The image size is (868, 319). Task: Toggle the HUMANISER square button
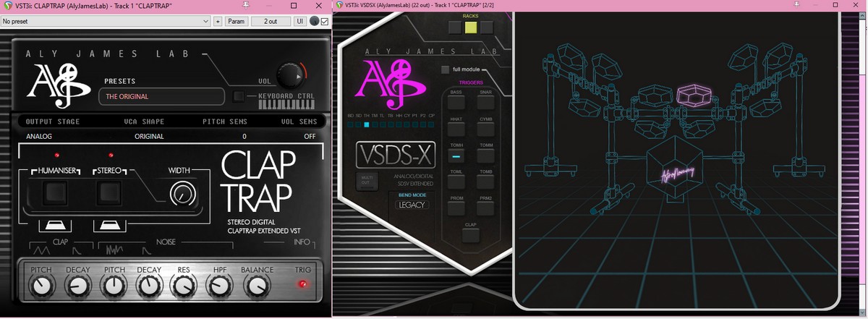[x=55, y=192]
